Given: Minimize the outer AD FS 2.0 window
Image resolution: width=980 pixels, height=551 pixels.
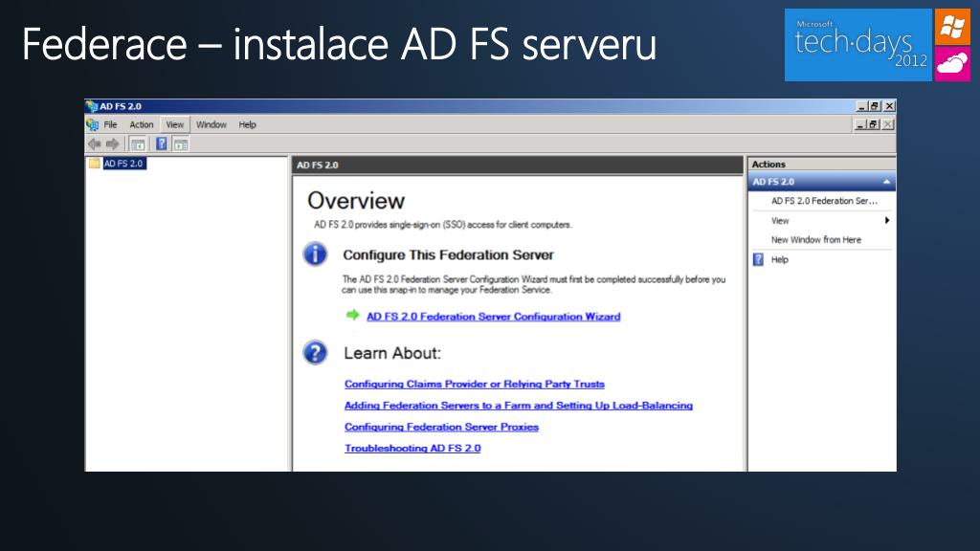Looking at the screenshot, I should pos(862,106).
